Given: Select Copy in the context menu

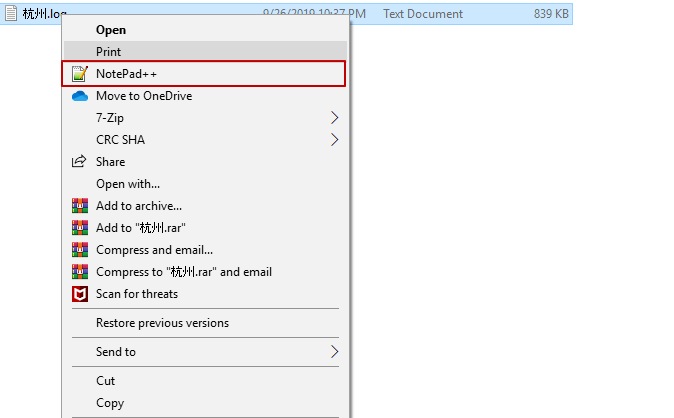Looking at the screenshot, I should point(110,403).
